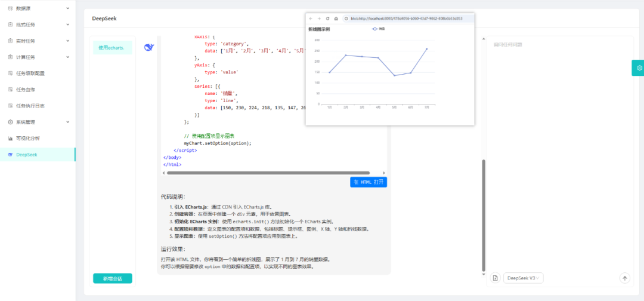Click the 5月 data point on the line chart
Viewport: 644px width, 301px height.
394,75
